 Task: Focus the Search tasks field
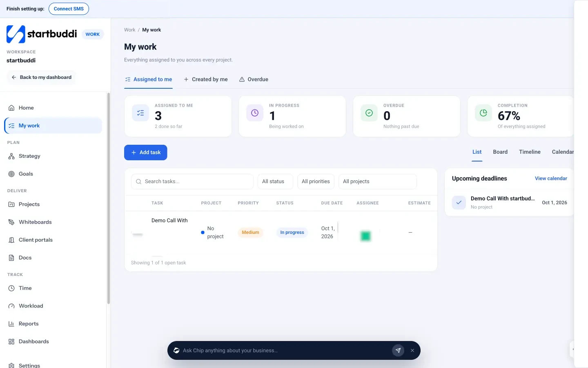(x=192, y=182)
